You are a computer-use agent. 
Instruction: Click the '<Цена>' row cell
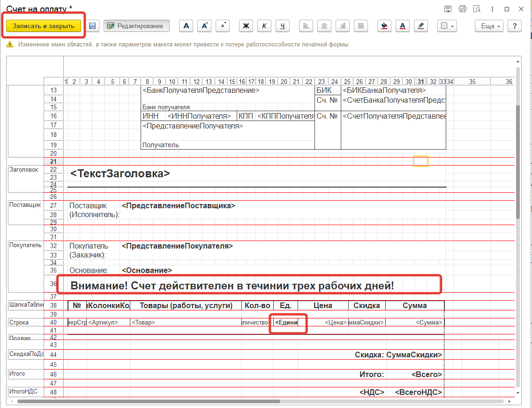[323, 323]
